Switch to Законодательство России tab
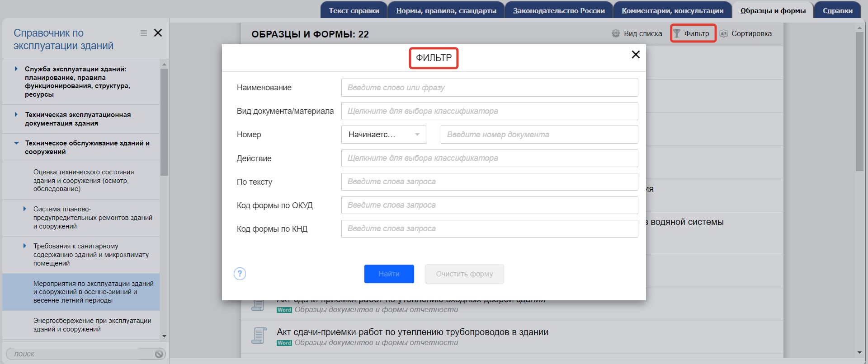 559,10
